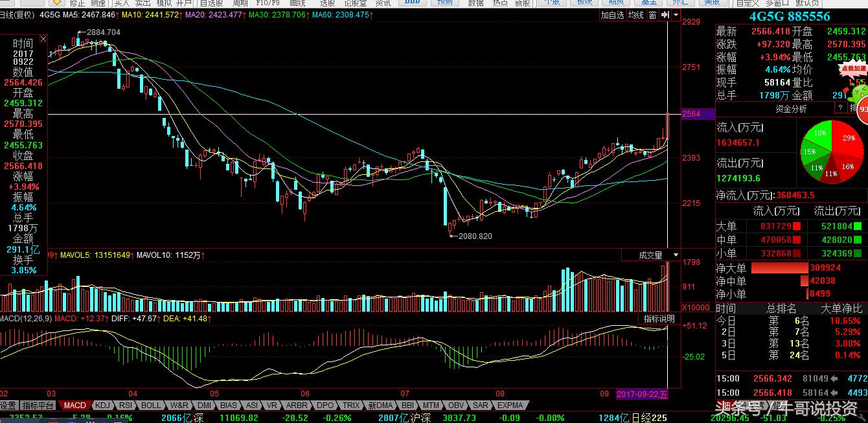Click the red circular 93 floating badge
This screenshot has width=868, height=423.
pyautogui.click(x=862, y=111)
